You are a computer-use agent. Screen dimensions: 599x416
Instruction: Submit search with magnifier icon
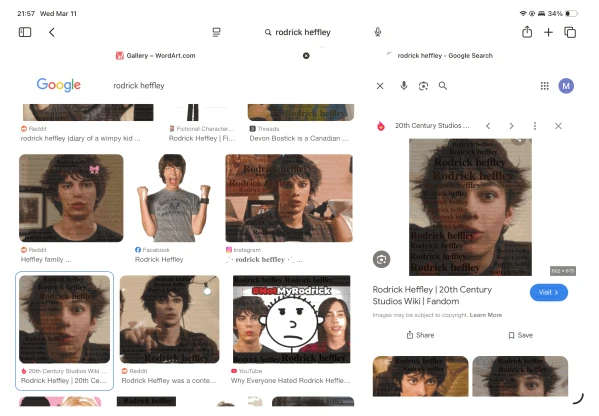[x=443, y=86]
